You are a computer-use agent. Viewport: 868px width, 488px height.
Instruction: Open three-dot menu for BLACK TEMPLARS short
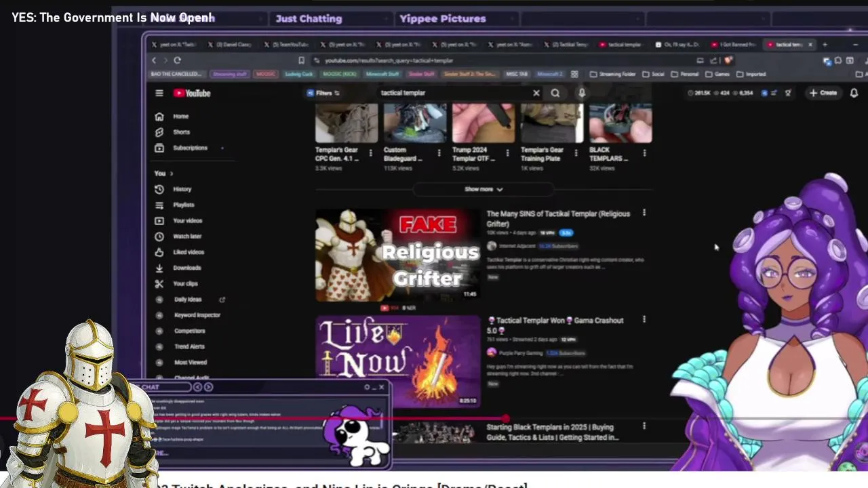[644, 153]
